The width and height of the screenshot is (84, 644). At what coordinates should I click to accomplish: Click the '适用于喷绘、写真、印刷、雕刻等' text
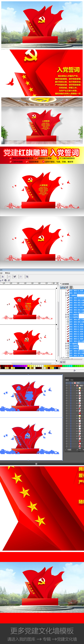[59, 162]
